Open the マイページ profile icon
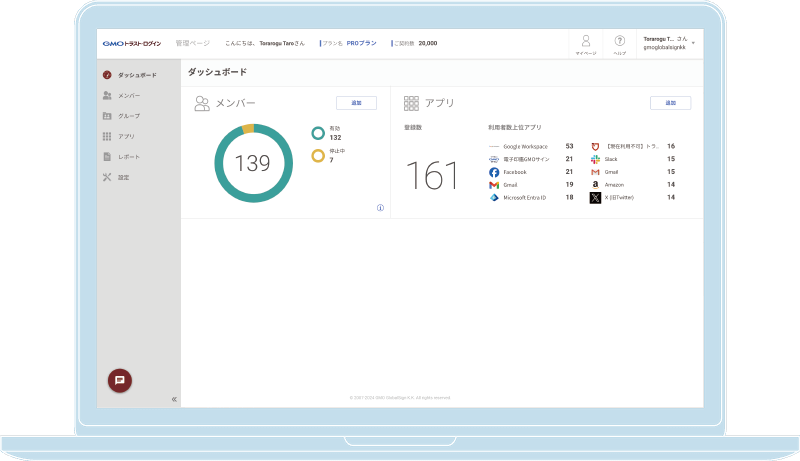Image resolution: width=800 pixels, height=461 pixels. point(586,43)
